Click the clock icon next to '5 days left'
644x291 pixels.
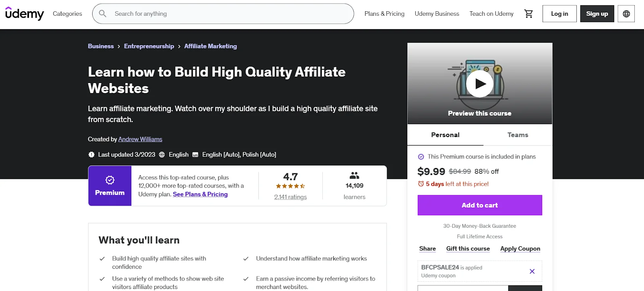[x=421, y=184]
